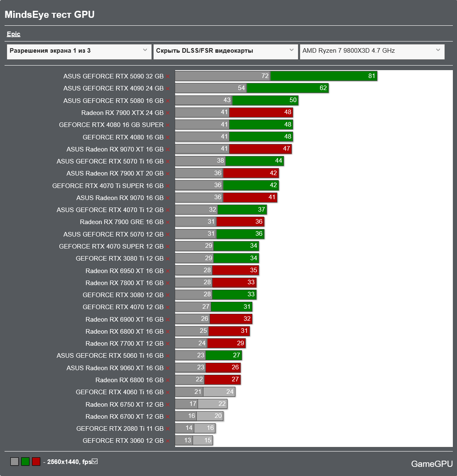Click X beside GEFORCE RTX 3080 12 GB
The image size is (457, 476).
[168, 295]
